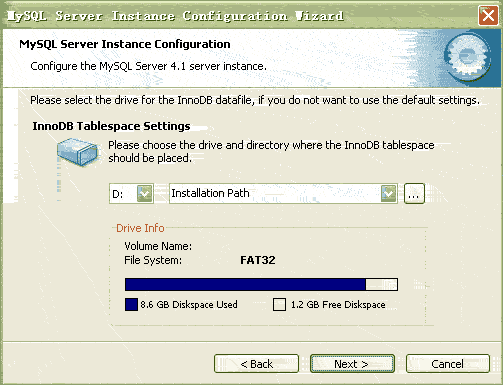Click the wizard title bar text
Viewport: 503px width, 385px height.
point(175,16)
